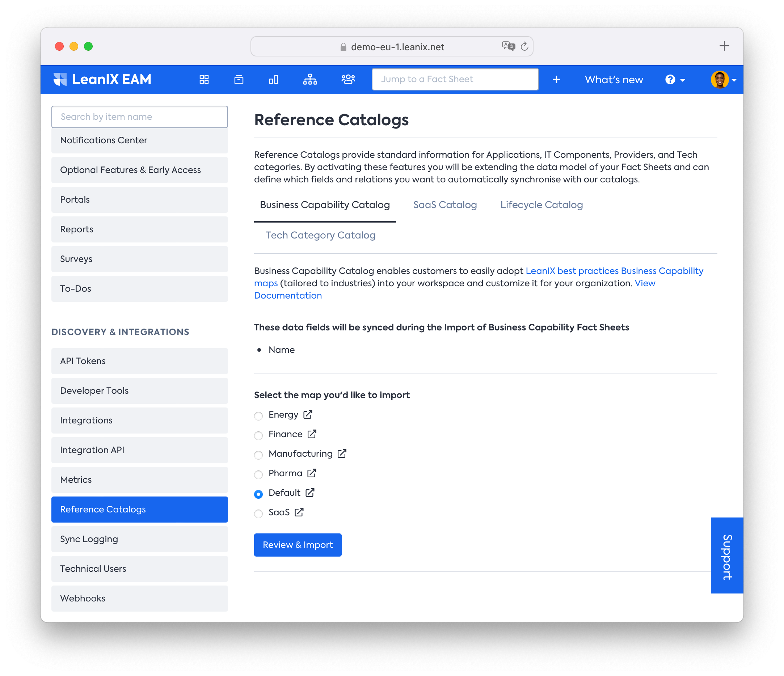Open Portals in sidebar
Screen dimensions: 784x676
pos(140,199)
